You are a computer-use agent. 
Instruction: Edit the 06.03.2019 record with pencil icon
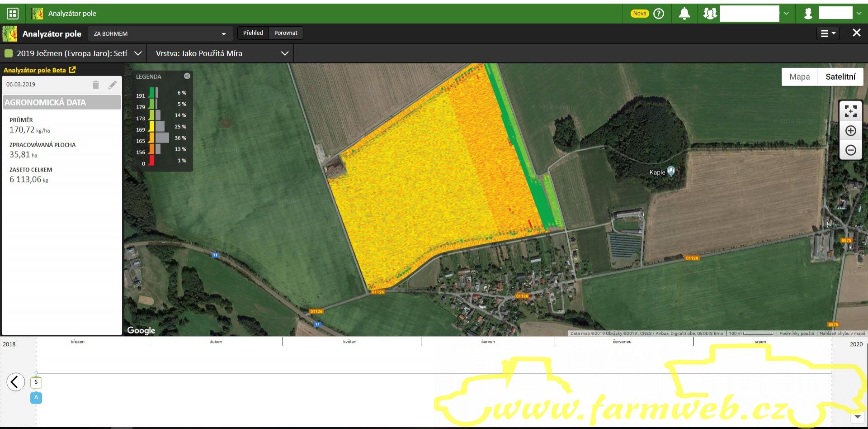click(x=113, y=85)
